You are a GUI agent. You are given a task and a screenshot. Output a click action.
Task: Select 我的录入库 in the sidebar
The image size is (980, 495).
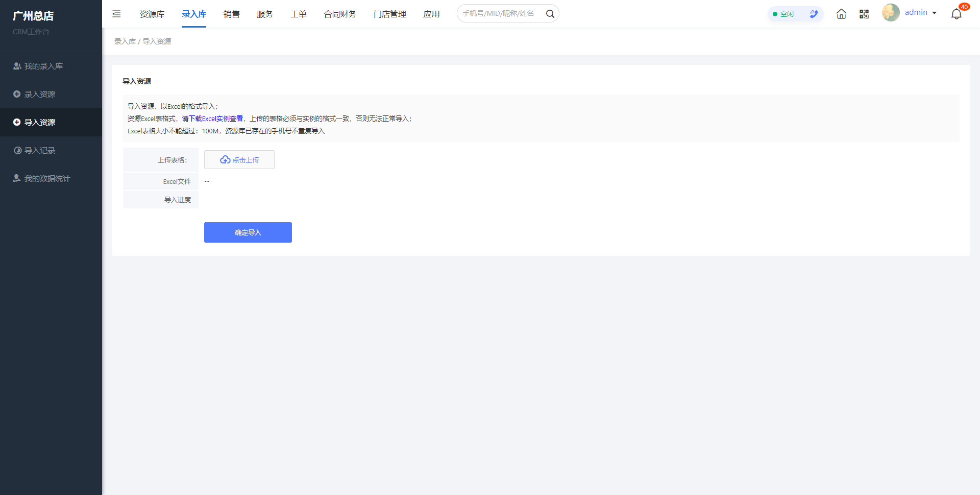click(x=43, y=66)
